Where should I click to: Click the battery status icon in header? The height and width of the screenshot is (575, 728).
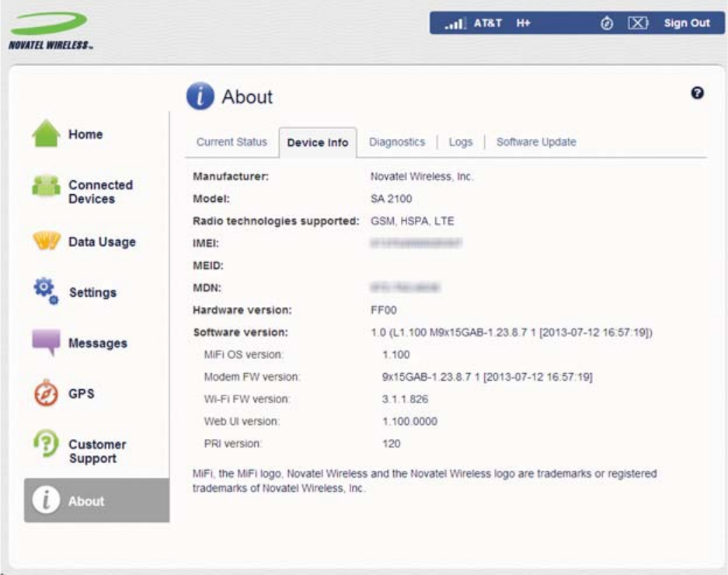coord(638,23)
